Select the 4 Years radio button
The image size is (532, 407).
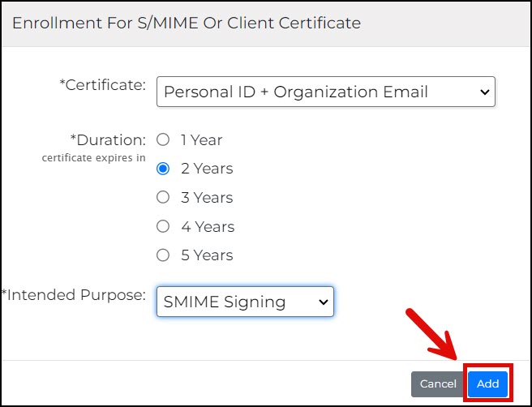(163, 226)
